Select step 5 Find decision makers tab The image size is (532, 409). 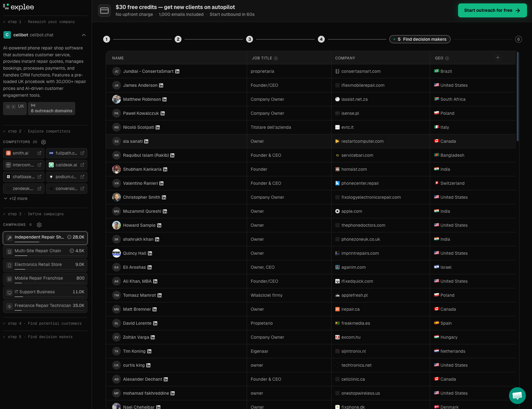420,39
